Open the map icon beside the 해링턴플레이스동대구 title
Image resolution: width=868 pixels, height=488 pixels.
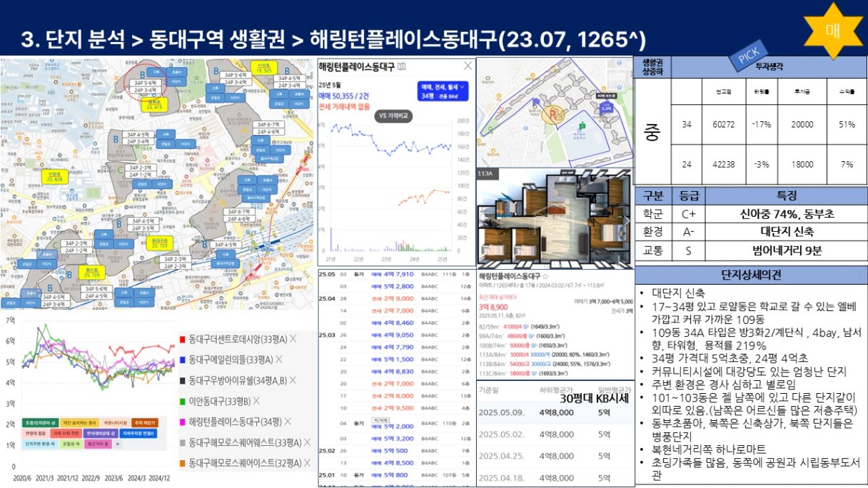click(401, 66)
